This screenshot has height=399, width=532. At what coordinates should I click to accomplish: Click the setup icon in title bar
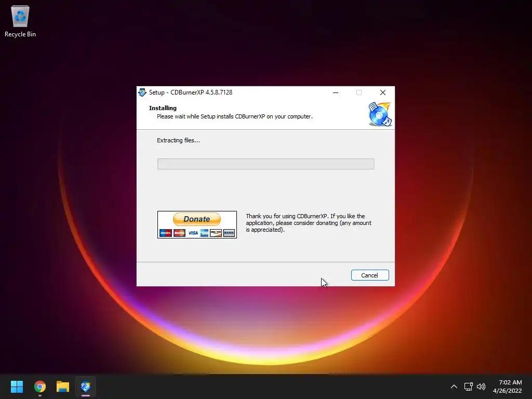point(142,92)
